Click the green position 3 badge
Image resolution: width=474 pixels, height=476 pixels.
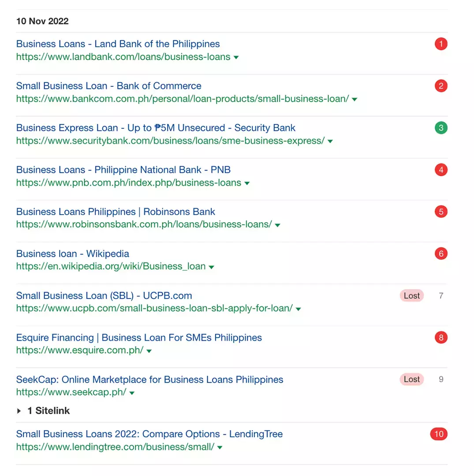pos(441,127)
